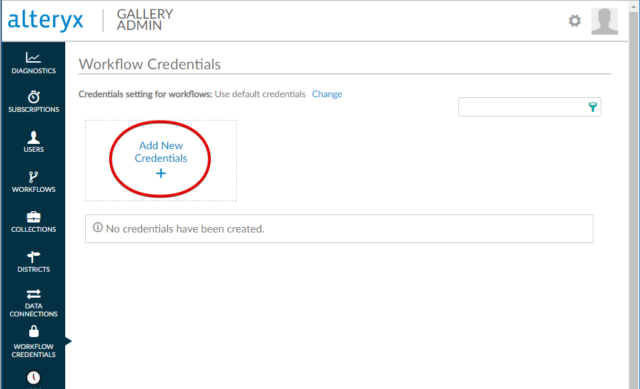Open the Diagnostics chart icon
The image size is (640, 389).
[33, 58]
